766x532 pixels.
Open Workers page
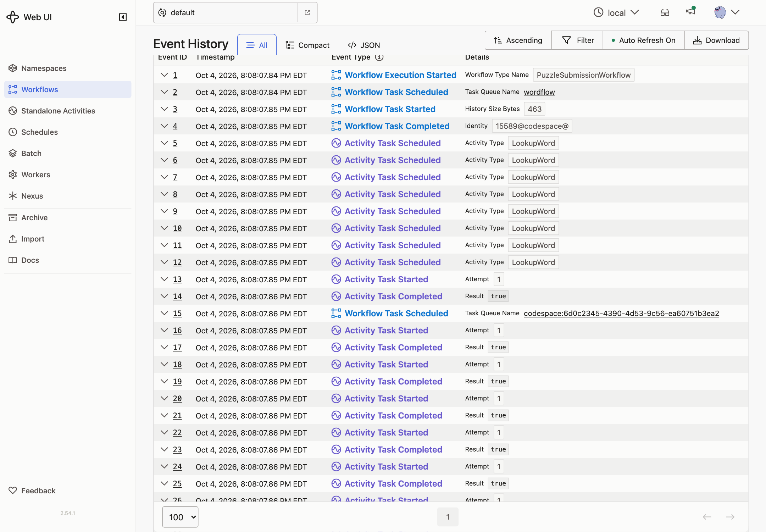(68, 174)
